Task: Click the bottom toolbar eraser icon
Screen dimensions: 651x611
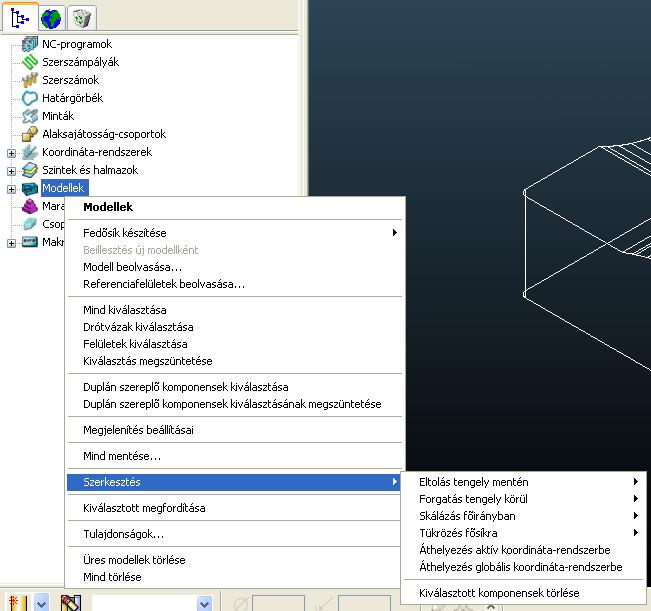Action: tap(71, 603)
